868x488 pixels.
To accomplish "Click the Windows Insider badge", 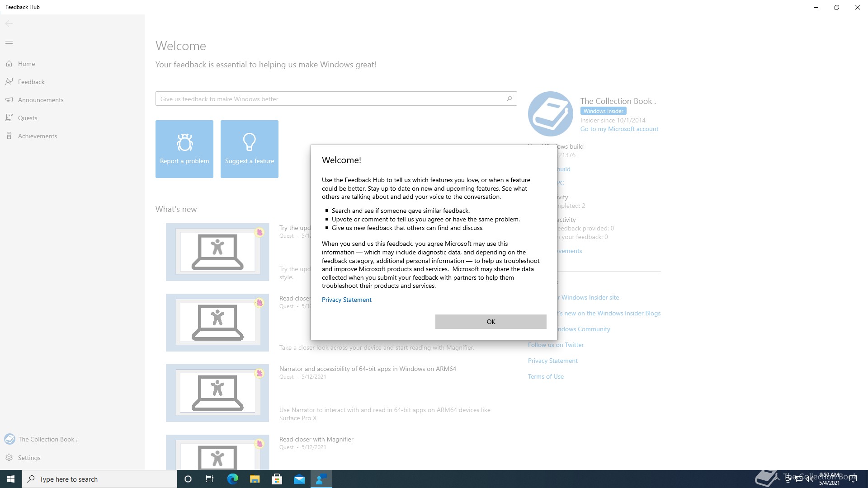I will [603, 111].
